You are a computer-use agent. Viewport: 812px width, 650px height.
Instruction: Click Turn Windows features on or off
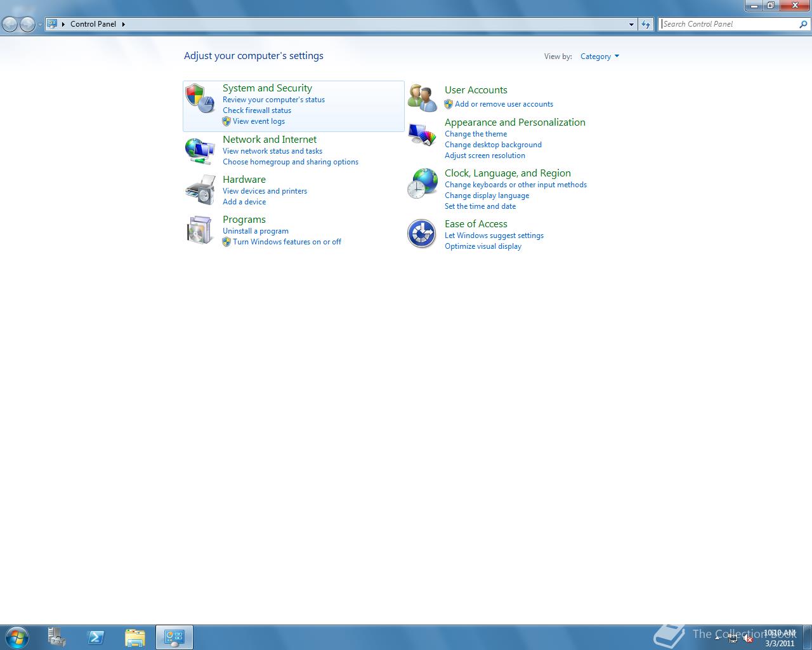287,242
